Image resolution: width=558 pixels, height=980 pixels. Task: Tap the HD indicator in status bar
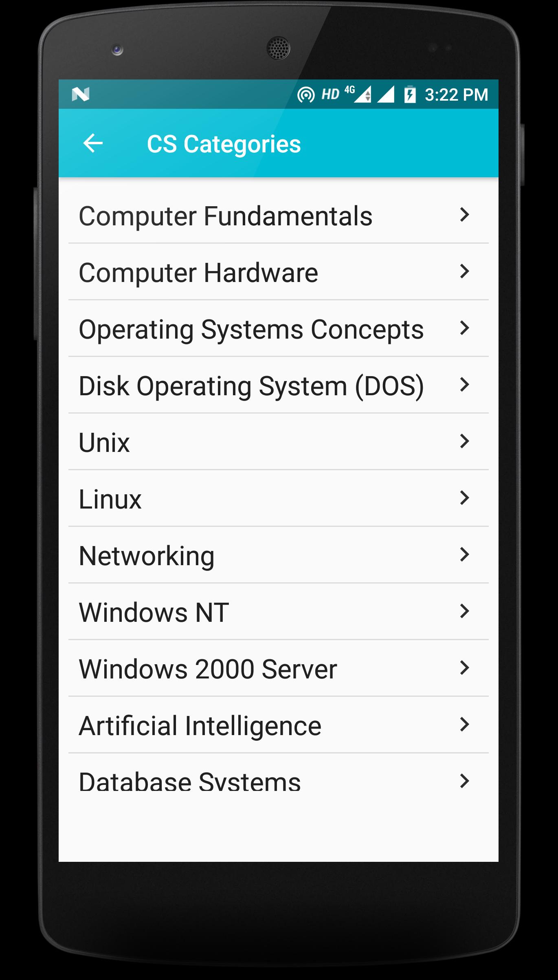click(x=330, y=95)
